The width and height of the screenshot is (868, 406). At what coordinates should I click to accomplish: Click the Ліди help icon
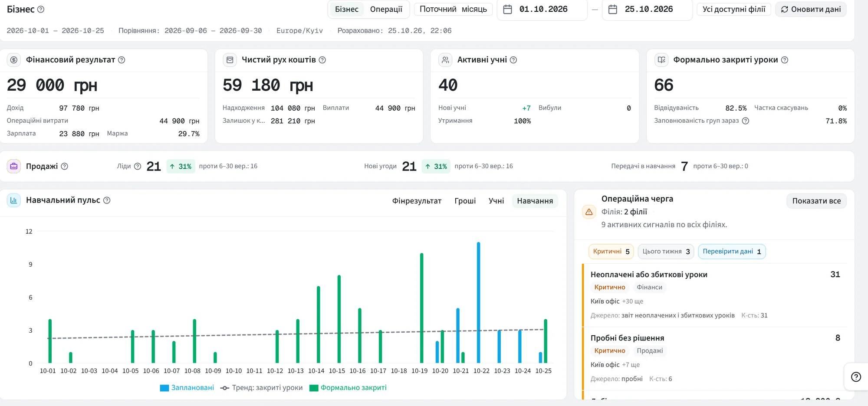tap(138, 166)
